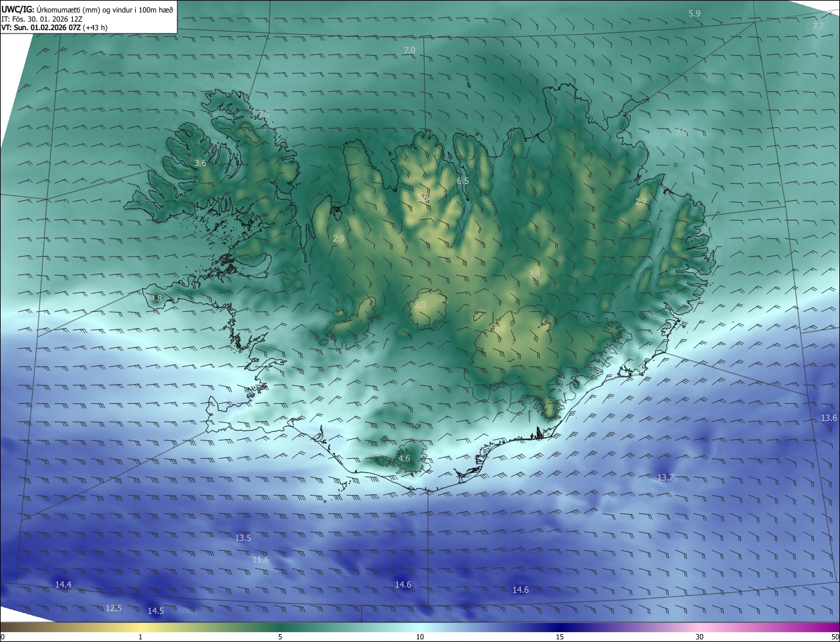Click the '2.7' value label
840x642 pixels.
(x=641, y=202)
